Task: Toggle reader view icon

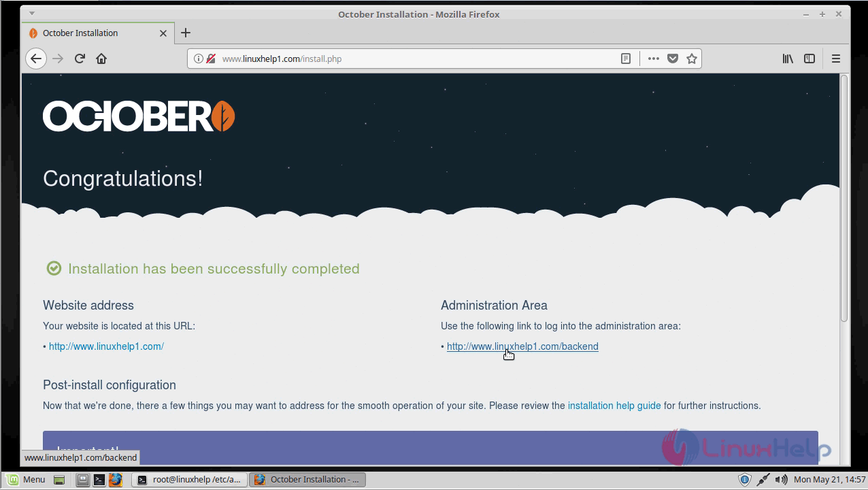Action: click(x=626, y=59)
